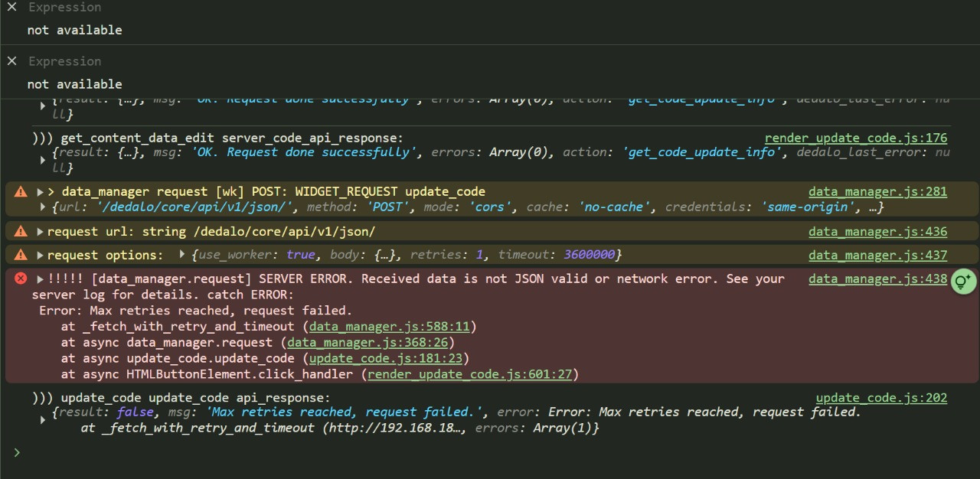This screenshot has height=479, width=980.
Task: Click the red error icon beside SERVER ERROR
Action: [21, 279]
